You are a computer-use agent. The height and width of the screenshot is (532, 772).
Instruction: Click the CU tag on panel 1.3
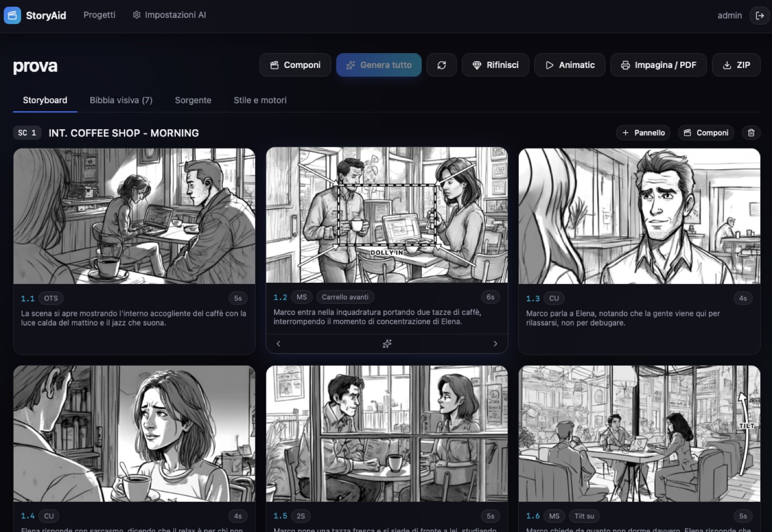554,298
